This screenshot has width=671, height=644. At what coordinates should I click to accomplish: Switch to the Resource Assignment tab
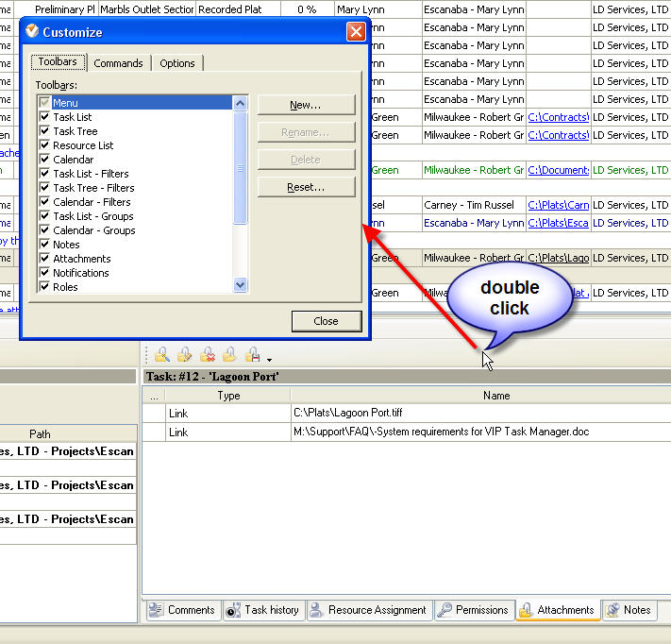click(x=368, y=610)
